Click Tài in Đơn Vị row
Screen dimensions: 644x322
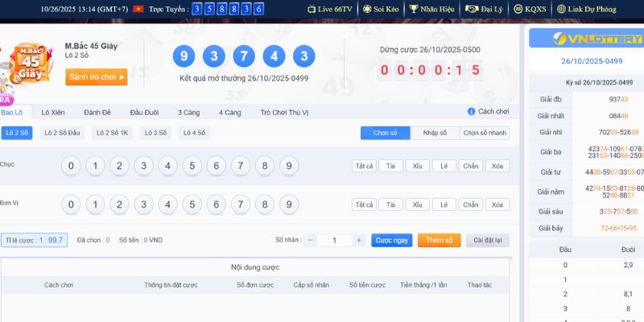[x=390, y=204]
